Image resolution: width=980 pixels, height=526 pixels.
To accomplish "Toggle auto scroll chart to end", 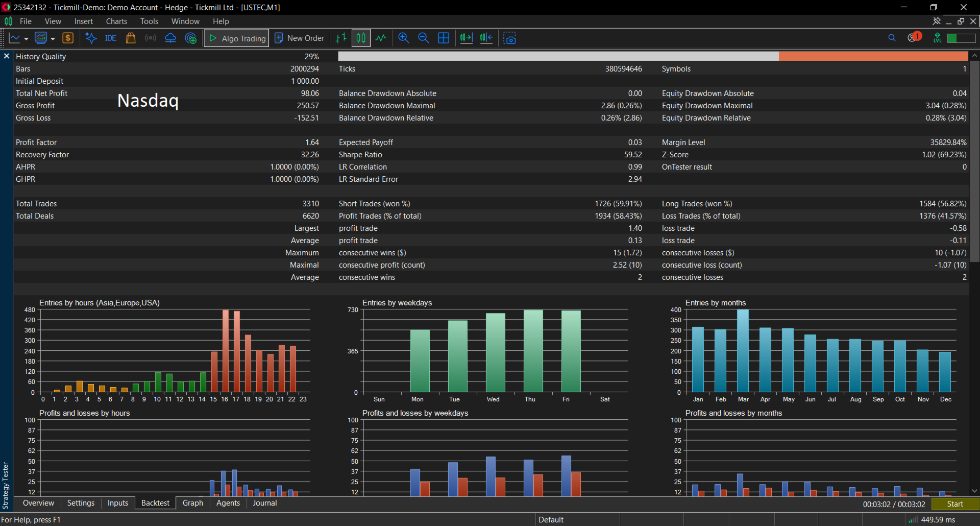I will (467, 38).
